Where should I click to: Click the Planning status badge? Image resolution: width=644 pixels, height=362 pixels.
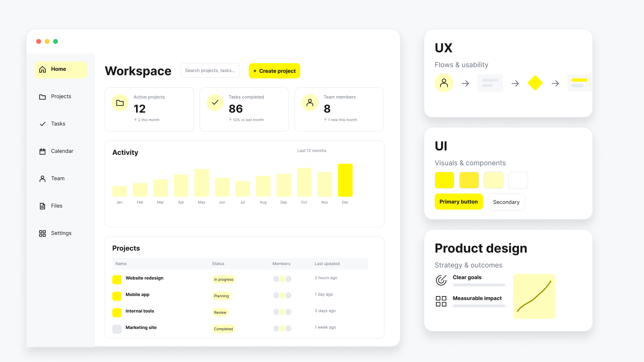point(221,296)
